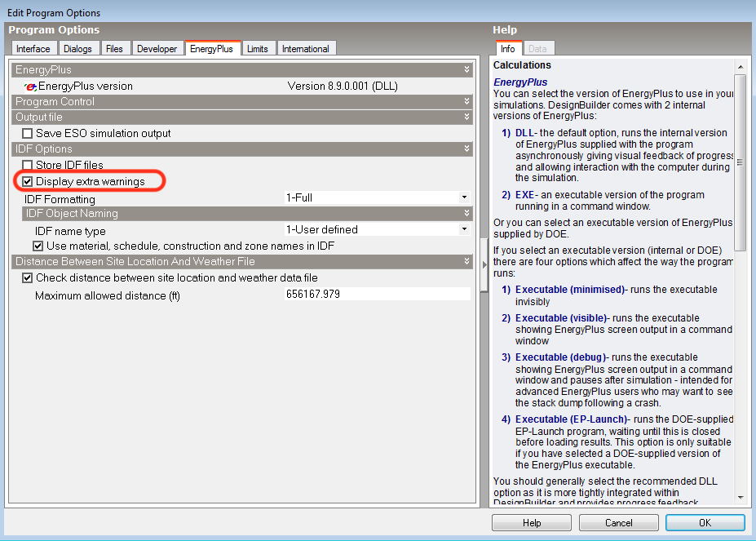Click the EXE term in help list

click(x=524, y=195)
